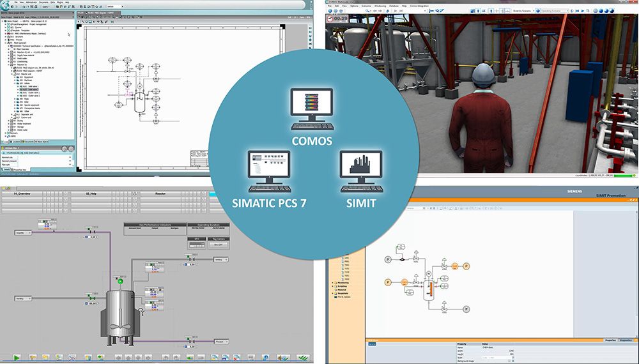Click the Quantity source label box in PCS 7
This screenshot has height=364, width=639.
(23, 232)
